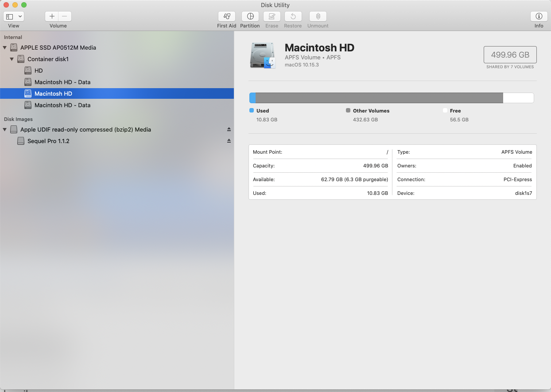Collapse the Apple UDIF Media disclosure triangle
Image resolution: width=551 pixels, height=392 pixels.
pos(5,130)
